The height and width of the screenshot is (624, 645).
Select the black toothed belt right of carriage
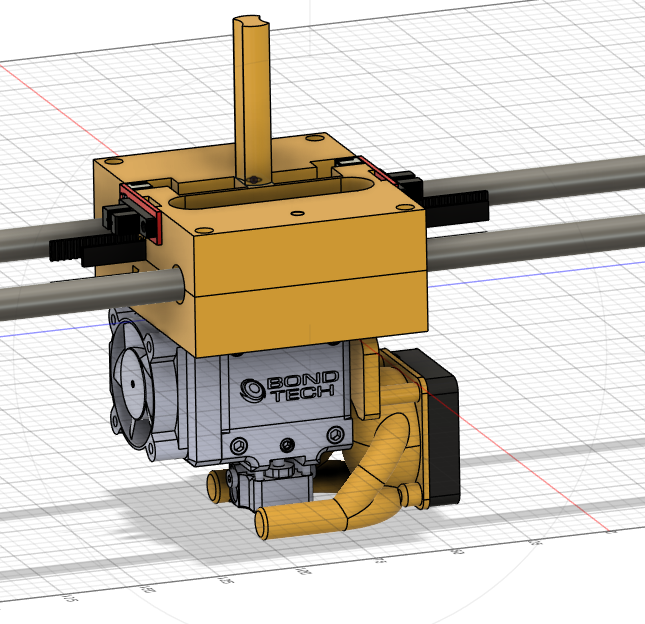(x=457, y=210)
